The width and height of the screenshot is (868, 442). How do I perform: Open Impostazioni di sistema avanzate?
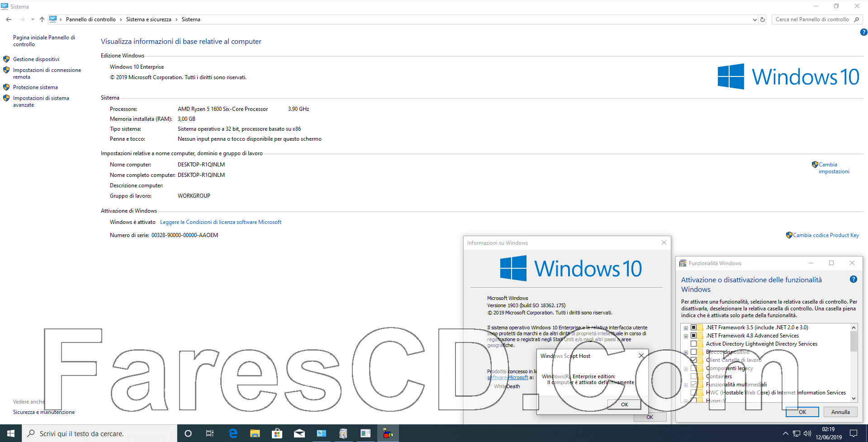point(41,101)
